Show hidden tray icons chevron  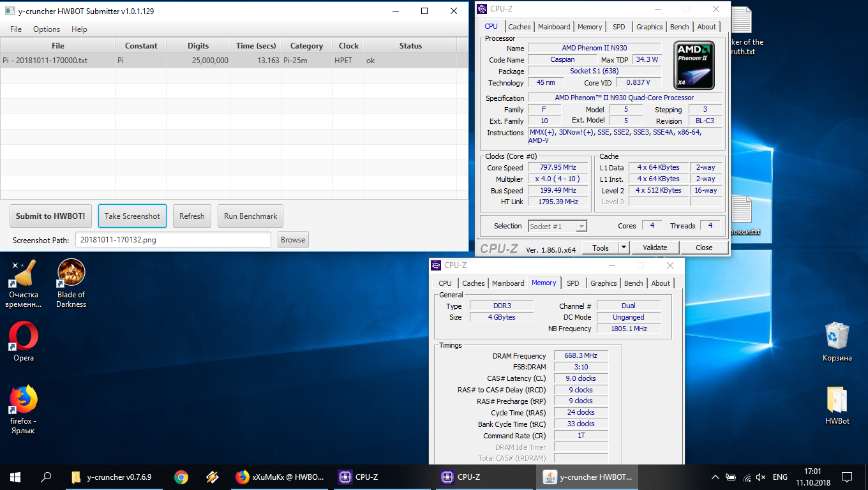pos(715,477)
